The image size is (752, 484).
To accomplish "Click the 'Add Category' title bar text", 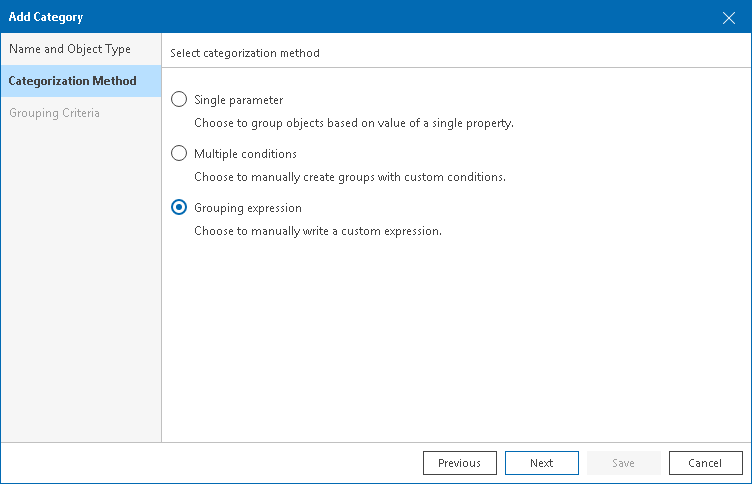I will [x=46, y=17].
